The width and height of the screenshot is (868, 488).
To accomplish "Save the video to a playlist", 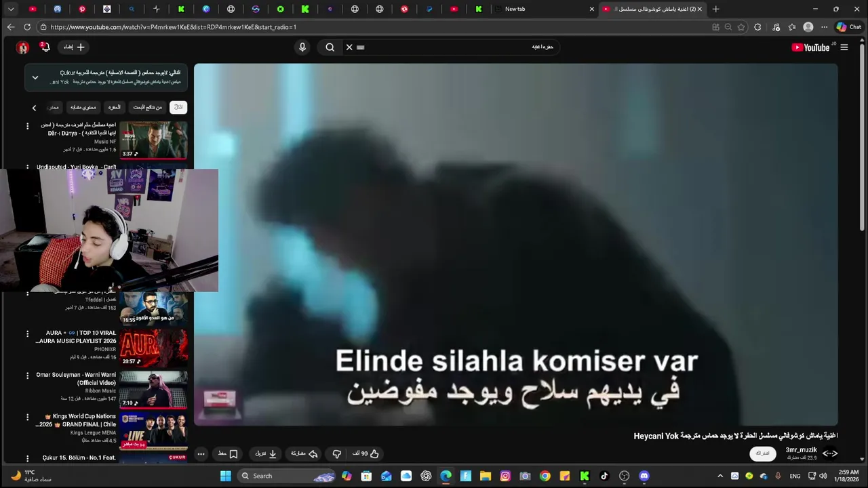I will 228,453.
